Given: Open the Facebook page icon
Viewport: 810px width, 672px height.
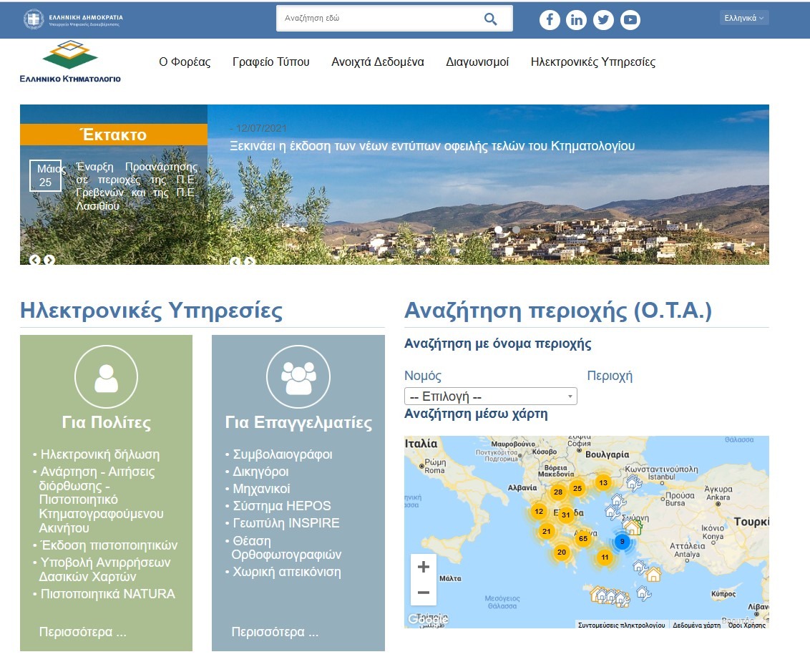Looking at the screenshot, I should coord(550,19).
